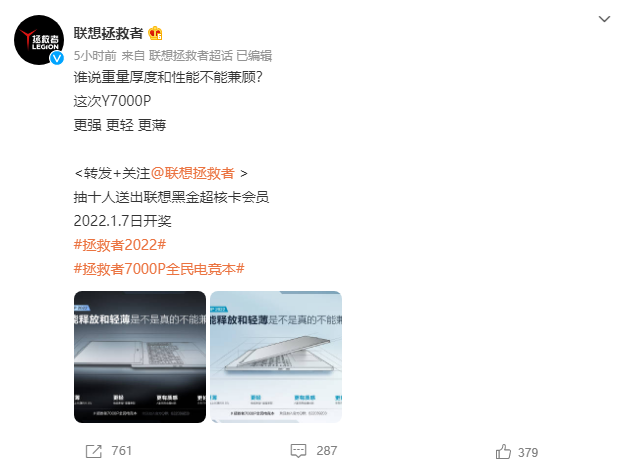Screen dimensions: 624x469
Task: Click the repost count 761
Action: click(121, 451)
